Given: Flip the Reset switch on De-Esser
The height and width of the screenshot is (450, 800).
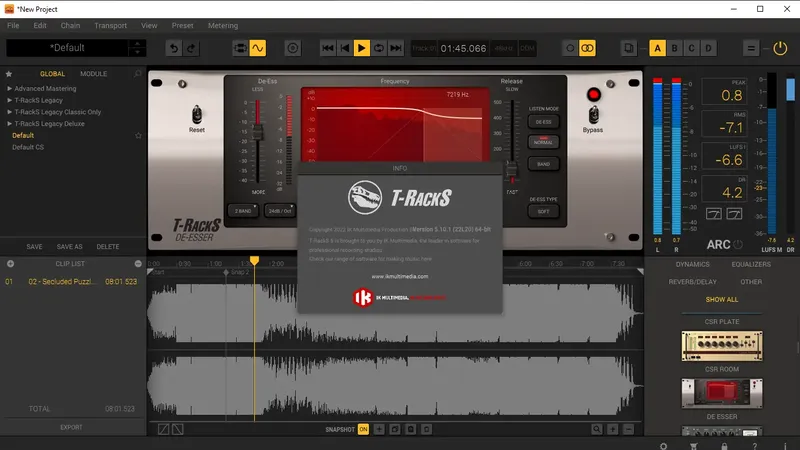Looking at the screenshot, I should 196,114.
